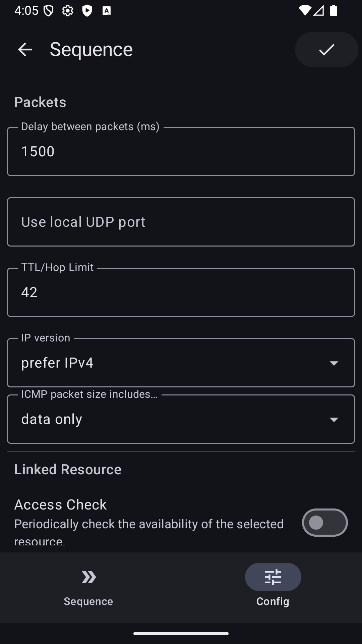362x644 pixels.
Task: Tap the Wi-Fi status icon
Action: click(305, 11)
